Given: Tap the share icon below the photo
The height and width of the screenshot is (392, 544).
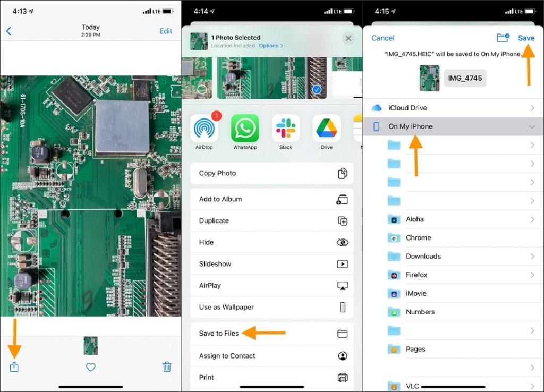Looking at the screenshot, I should point(14,367).
